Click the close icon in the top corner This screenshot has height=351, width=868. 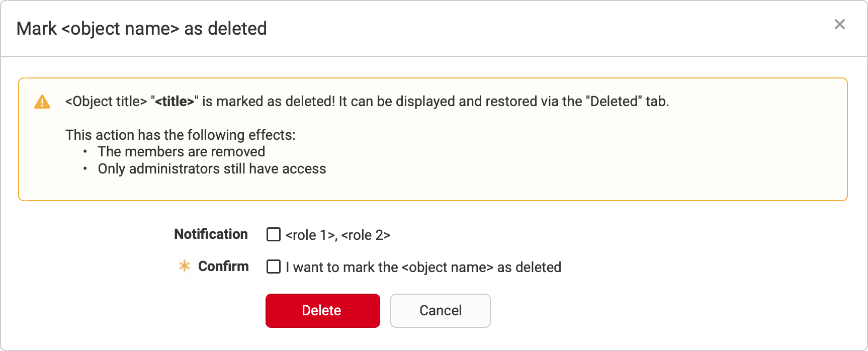pyautogui.click(x=840, y=24)
